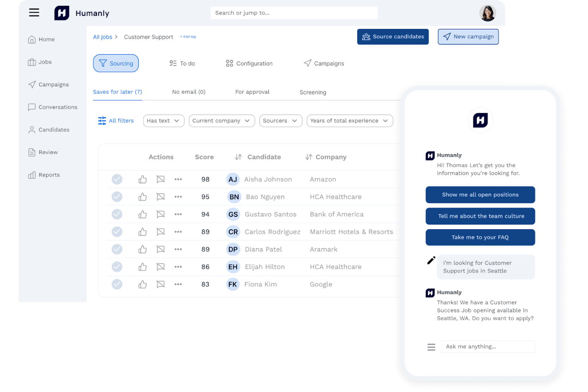Choose Show me all open positions in chatbot
The width and height of the screenshot is (588, 392).
pyautogui.click(x=480, y=195)
